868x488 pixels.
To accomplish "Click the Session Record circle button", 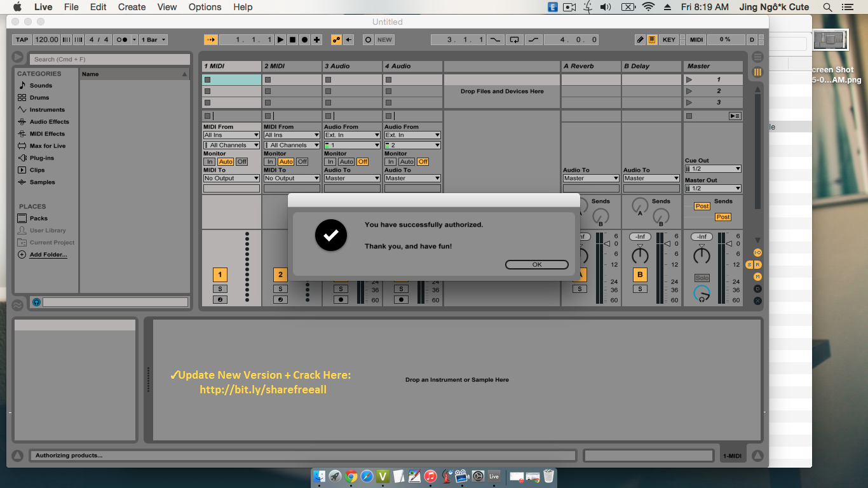I will pos(368,39).
